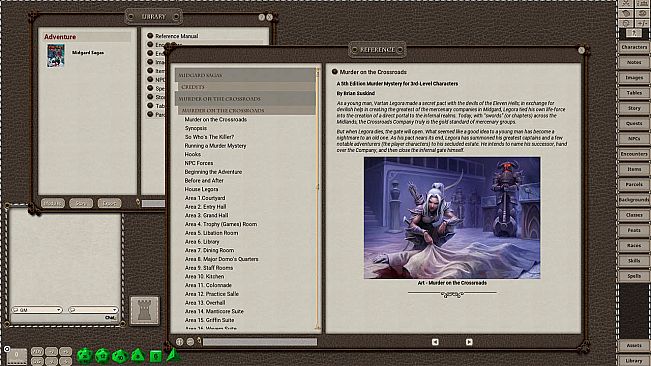Screen dimensions: 651x366
Task: Click the sidebar +/- modifiers icon
Action: (x=642, y=23)
